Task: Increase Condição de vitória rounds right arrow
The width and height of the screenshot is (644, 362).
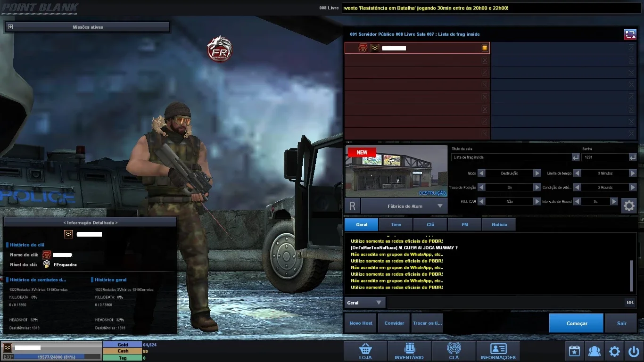Action: click(x=633, y=187)
